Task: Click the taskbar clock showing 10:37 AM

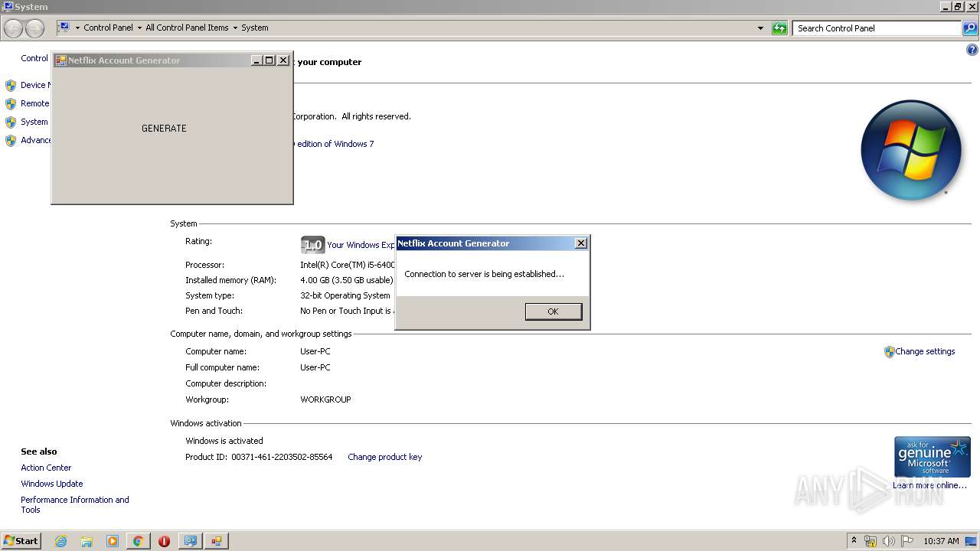Action: click(941, 541)
